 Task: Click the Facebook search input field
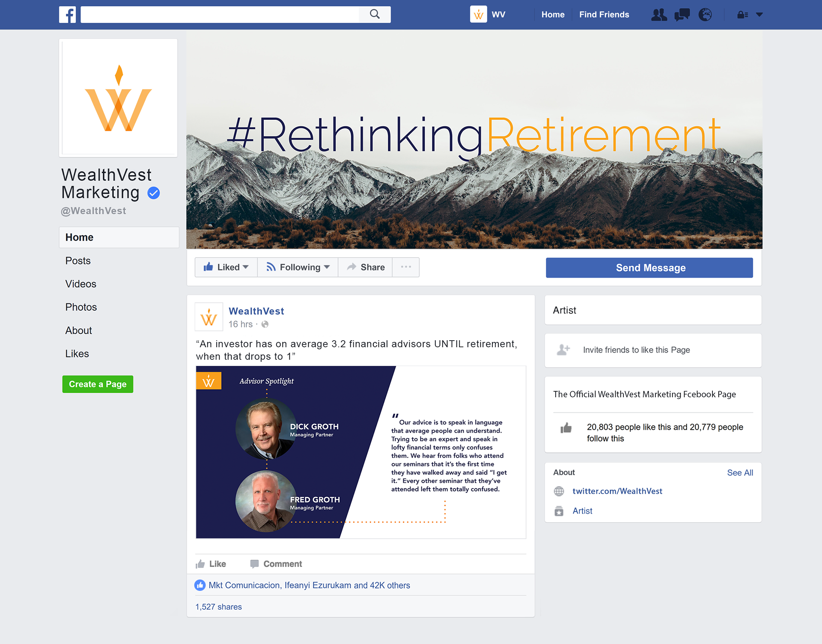click(x=220, y=15)
